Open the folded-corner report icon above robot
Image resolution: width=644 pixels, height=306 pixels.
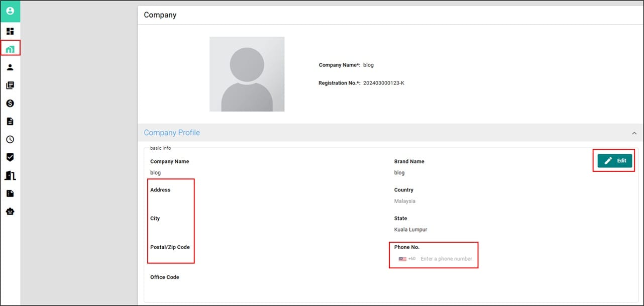click(10, 193)
